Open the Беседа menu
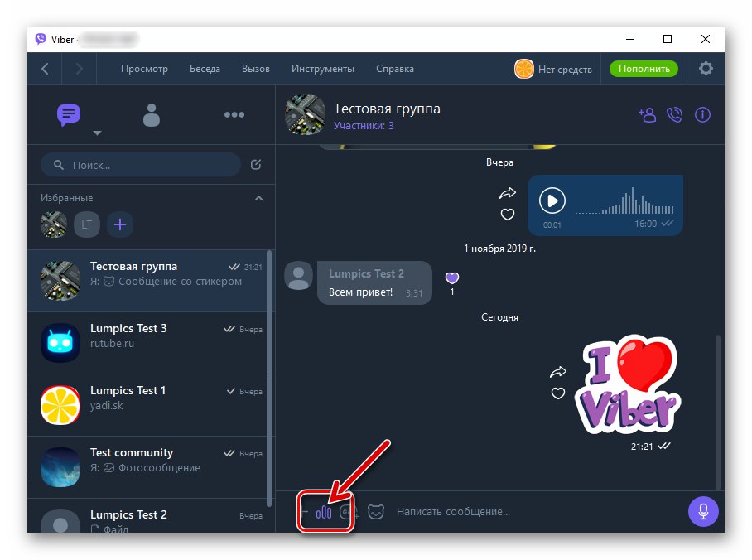Image resolution: width=752 pixels, height=560 pixels. 205,69
